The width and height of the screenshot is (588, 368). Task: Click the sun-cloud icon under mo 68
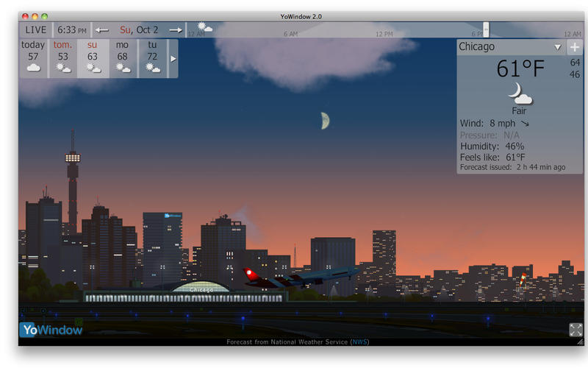point(123,68)
